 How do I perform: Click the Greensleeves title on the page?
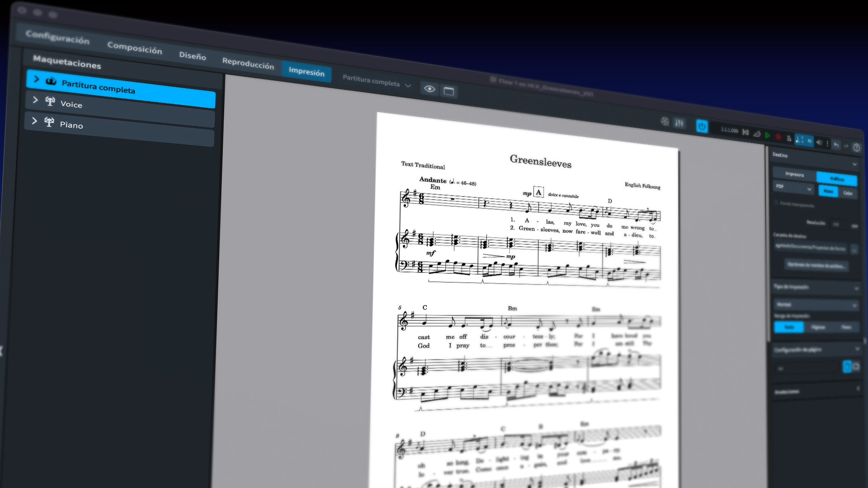point(541,161)
